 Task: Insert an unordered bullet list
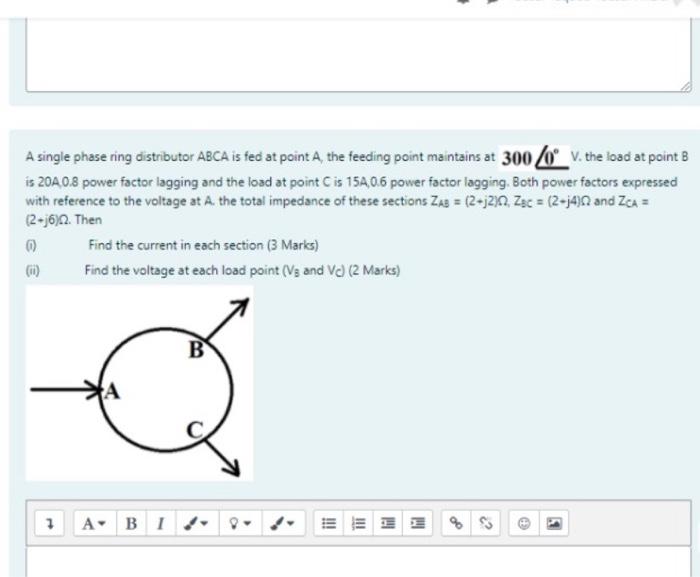pyautogui.click(x=329, y=523)
